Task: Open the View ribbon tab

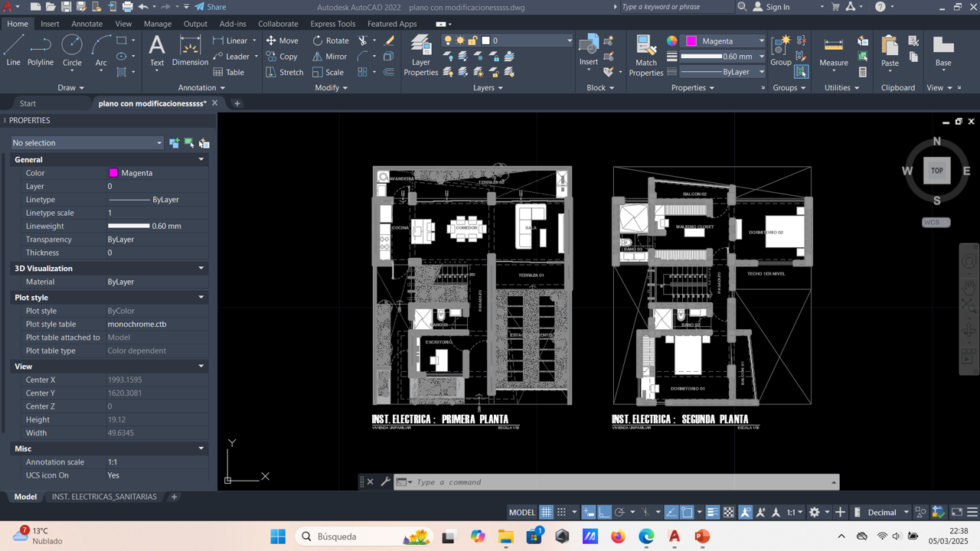Action: (123, 24)
